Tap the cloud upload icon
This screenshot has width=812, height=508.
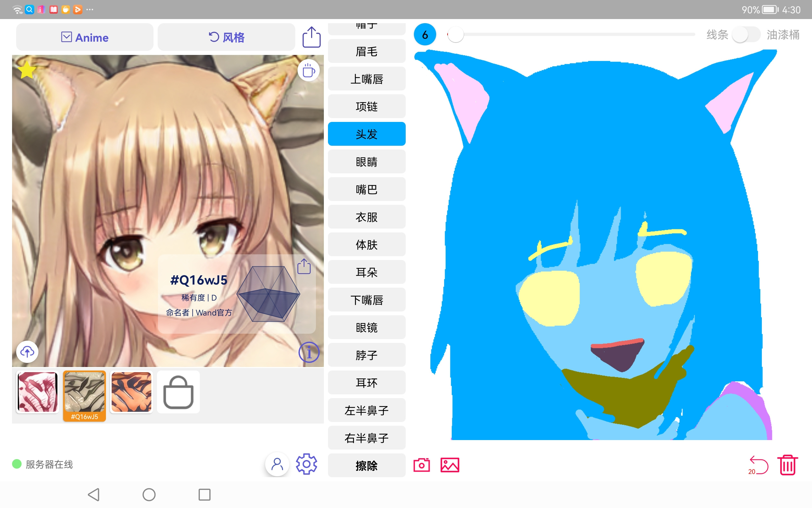27,352
